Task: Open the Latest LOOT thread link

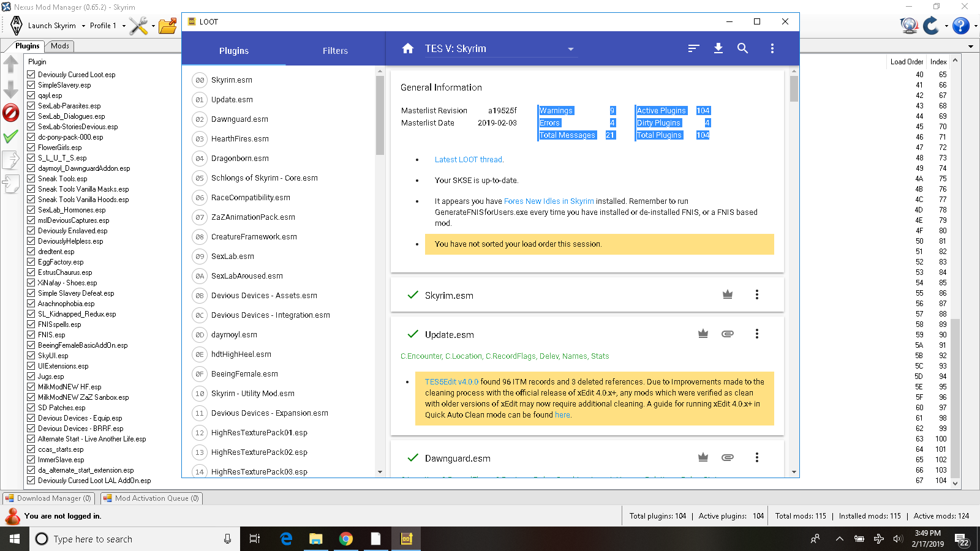Action: coord(469,160)
